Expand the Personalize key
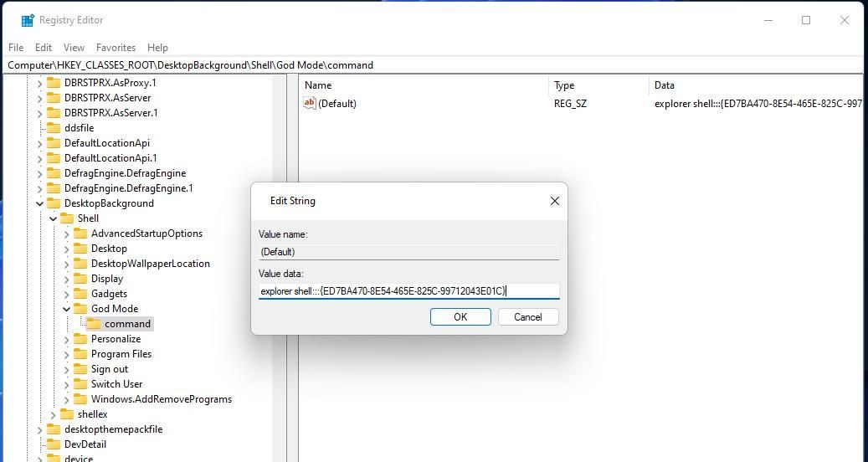The width and height of the screenshot is (868, 462). (x=66, y=339)
